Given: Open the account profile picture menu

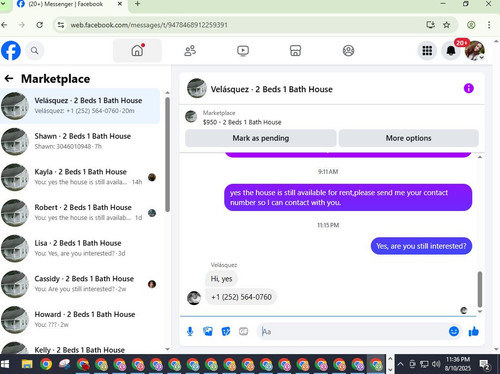Looking at the screenshot, I should pos(475,51).
